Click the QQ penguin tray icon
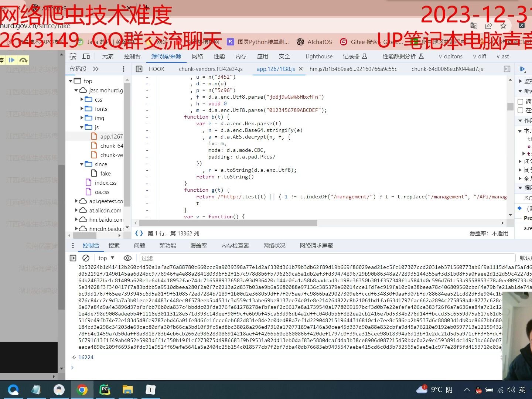Viewport: 532px width, 399px height. 478,390
